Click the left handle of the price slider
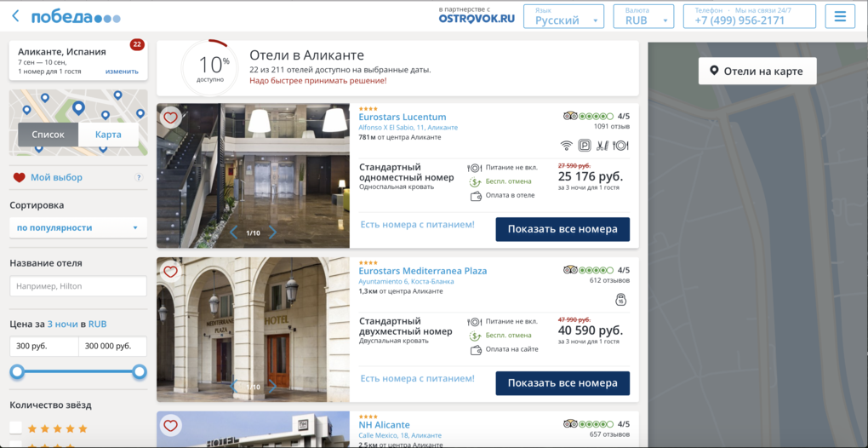The image size is (868, 448). 17,371
